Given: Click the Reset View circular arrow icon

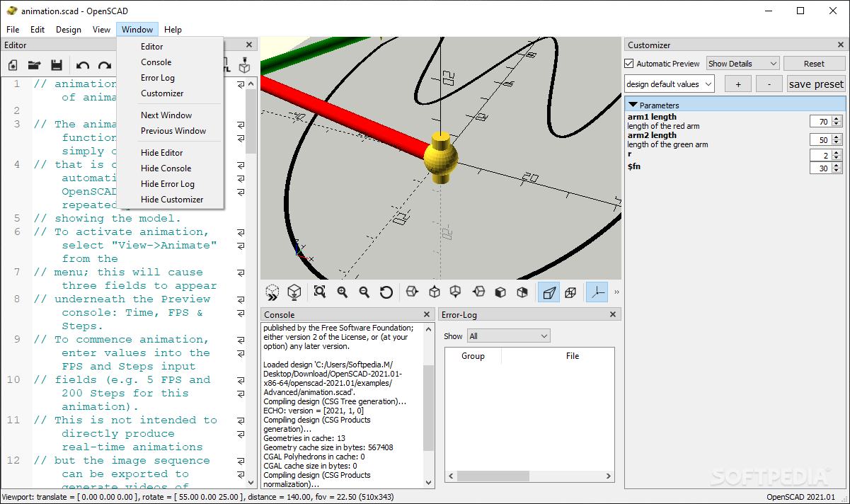Looking at the screenshot, I should [386, 292].
